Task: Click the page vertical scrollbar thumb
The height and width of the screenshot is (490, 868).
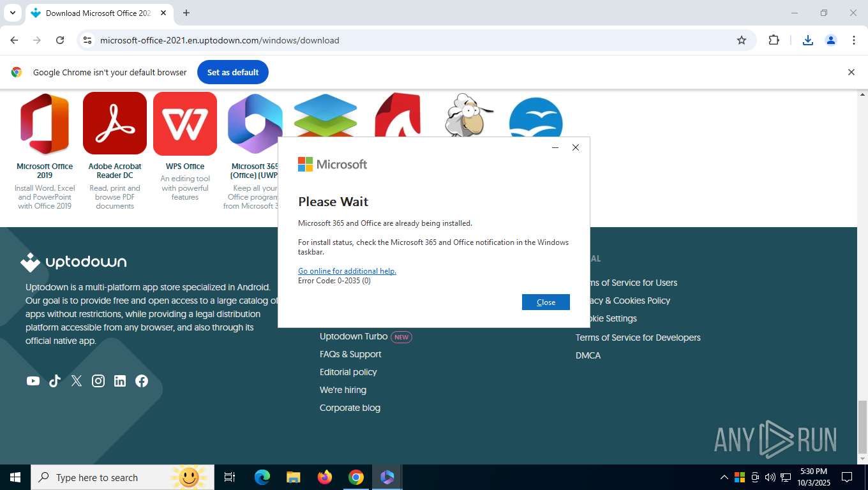Action: point(862,426)
